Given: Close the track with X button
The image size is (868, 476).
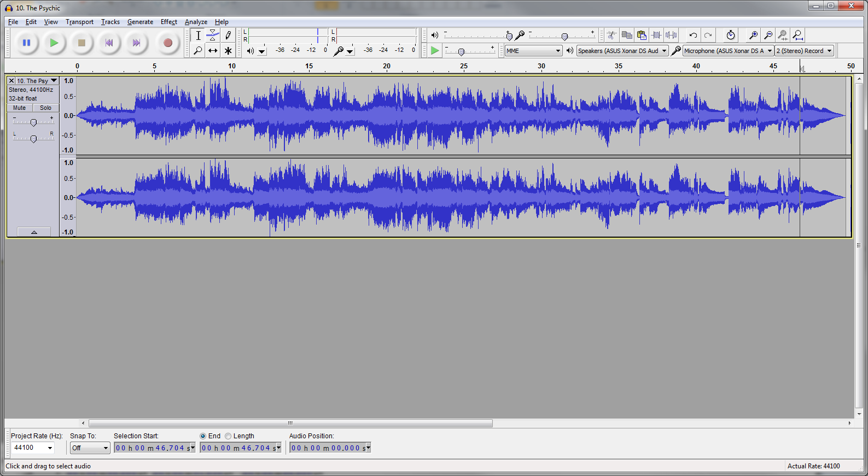Looking at the screenshot, I should click(x=11, y=81).
